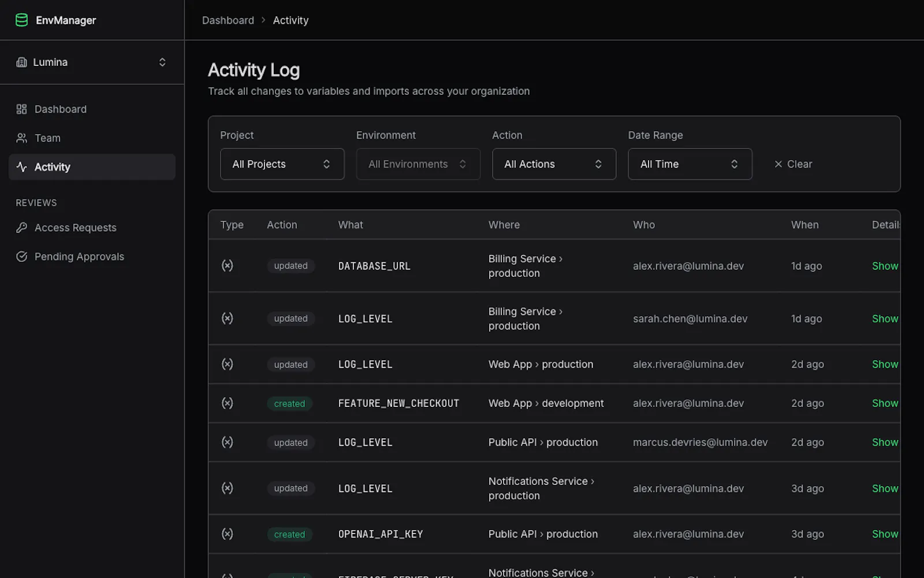Click the Web App › development location
Screen dimensions: 924x578
click(546, 403)
